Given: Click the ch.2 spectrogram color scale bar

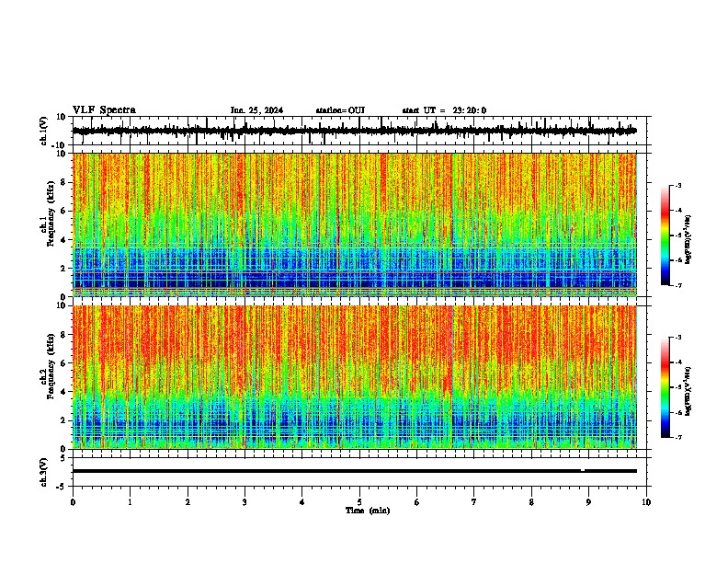Looking at the screenshot, I should point(665,387).
